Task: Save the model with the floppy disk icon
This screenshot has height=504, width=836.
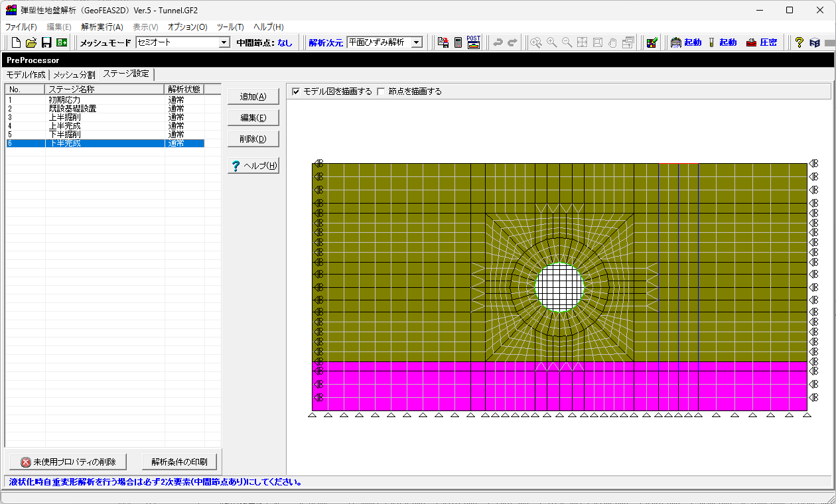Action: [x=46, y=42]
